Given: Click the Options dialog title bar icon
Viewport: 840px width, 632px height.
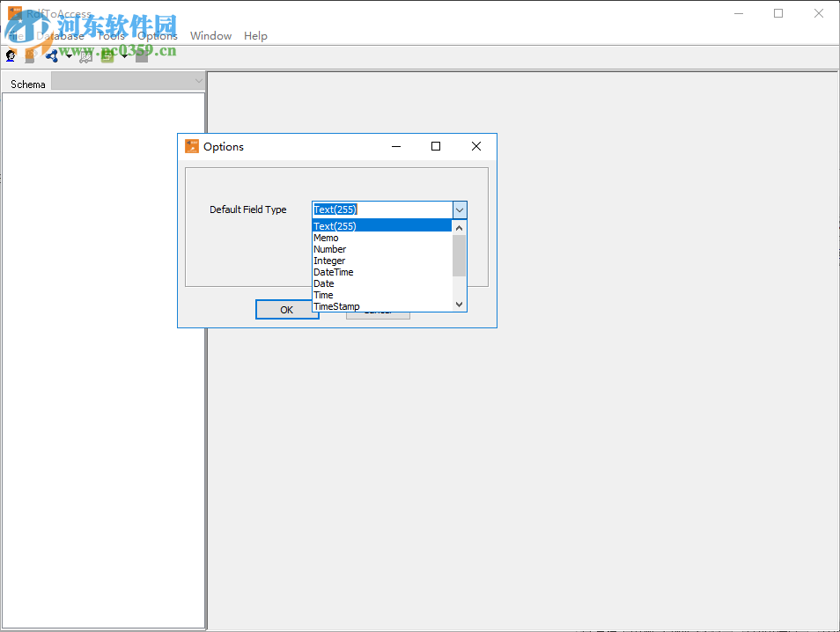Looking at the screenshot, I should tap(191, 146).
